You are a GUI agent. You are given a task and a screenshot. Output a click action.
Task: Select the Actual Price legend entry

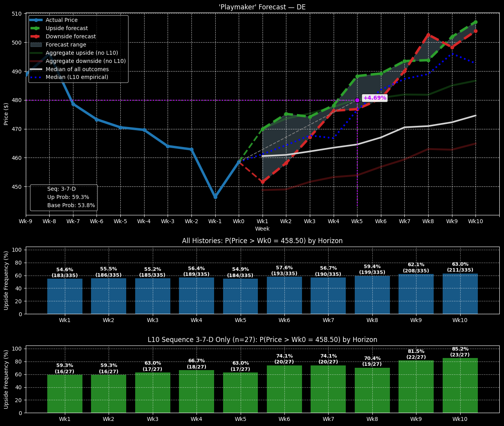61,20
